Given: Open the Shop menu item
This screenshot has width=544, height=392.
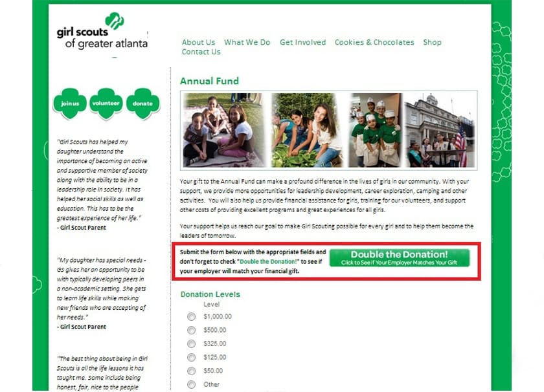Looking at the screenshot, I should click(432, 43).
